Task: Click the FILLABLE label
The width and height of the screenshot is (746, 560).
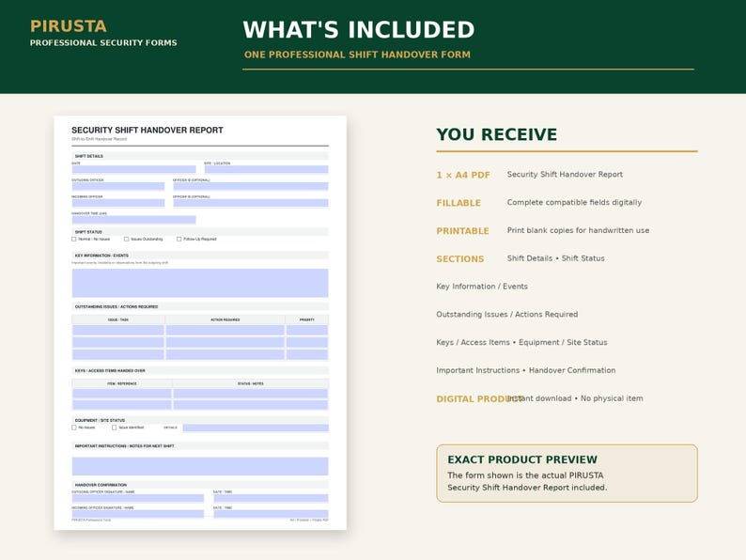Action: (x=458, y=203)
